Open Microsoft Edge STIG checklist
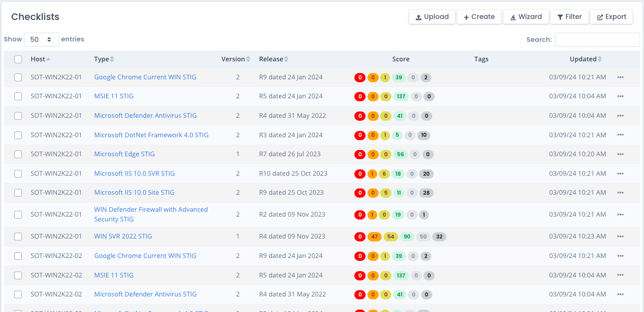644x312 pixels. [125, 154]
